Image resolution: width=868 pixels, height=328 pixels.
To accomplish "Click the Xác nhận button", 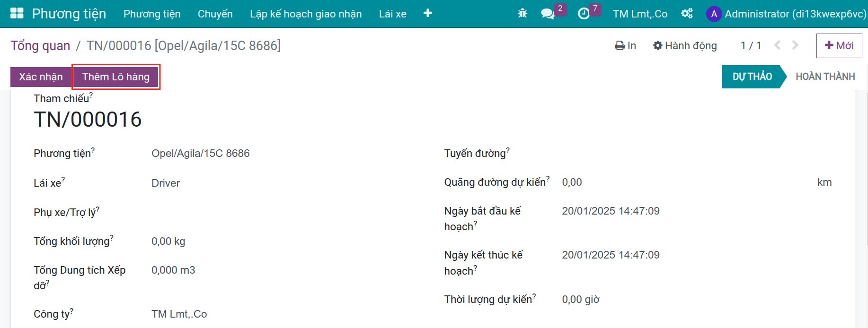I will coord(41,77).
